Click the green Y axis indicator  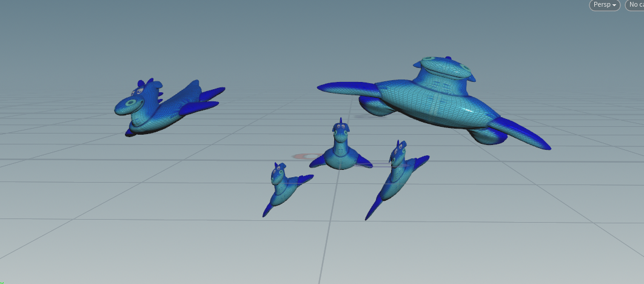point(2,282)
